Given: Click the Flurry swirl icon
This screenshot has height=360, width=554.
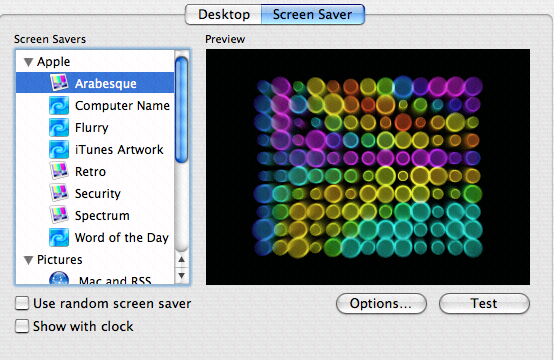Looking at the screenshot, I should point(59,128).
